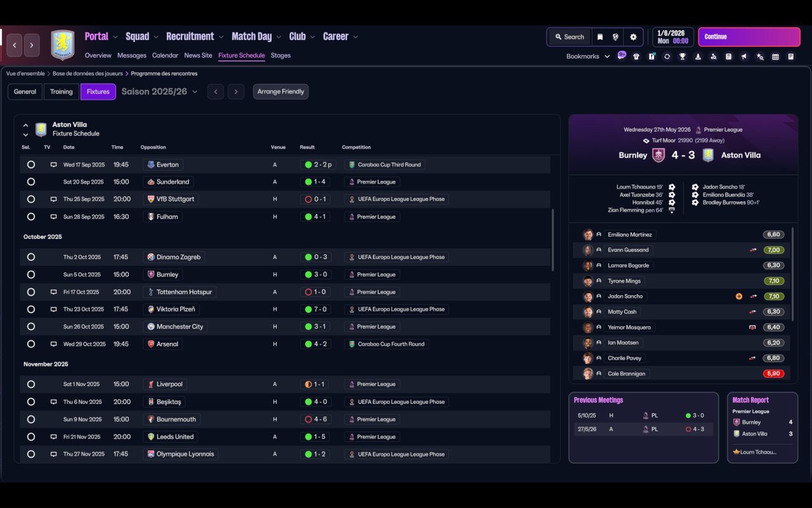Click the injury icon on Jadon Sancho row
The height and width of the screenshot is (508, 812).
point(739,297)
